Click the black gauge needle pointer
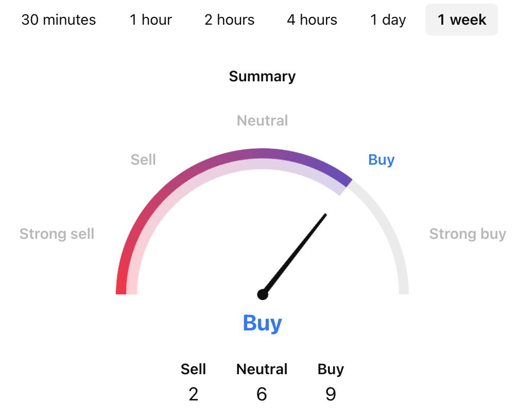The image size is (519, 420). pos(296,252)
